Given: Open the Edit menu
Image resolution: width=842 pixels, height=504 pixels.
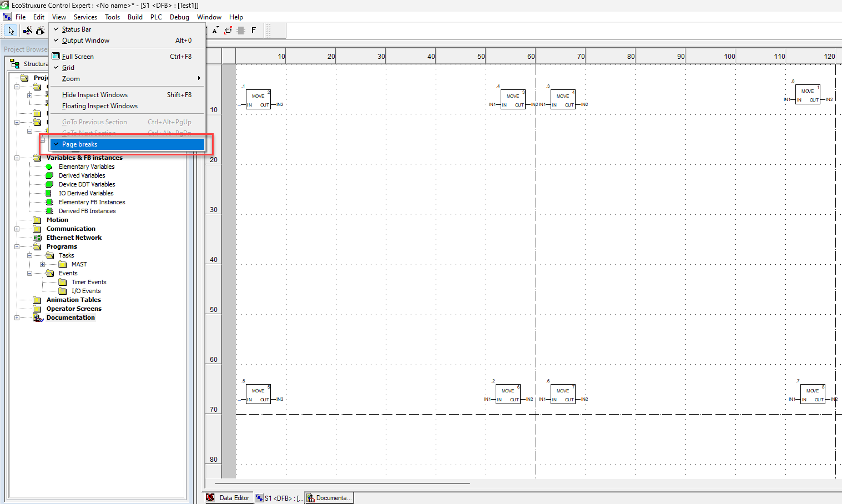Looking at the screenshot, I should point(39,17).
